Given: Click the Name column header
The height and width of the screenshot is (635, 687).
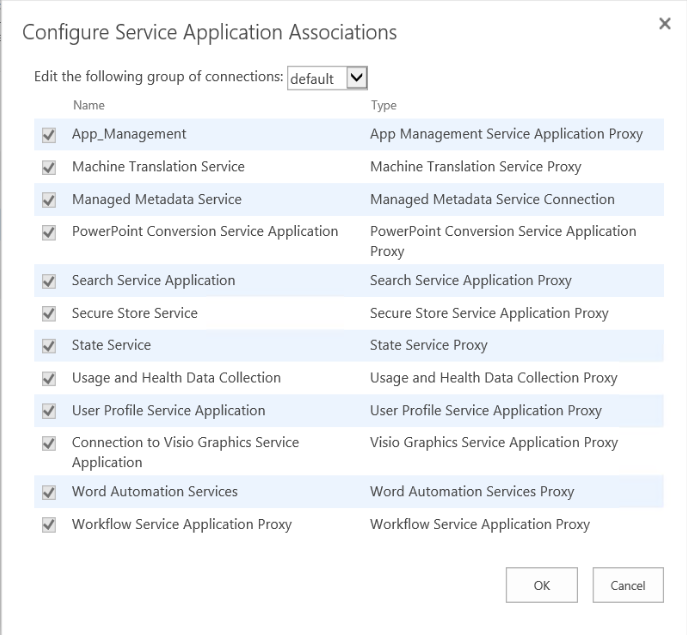Looking at the screenshot, I should point(89,105).
